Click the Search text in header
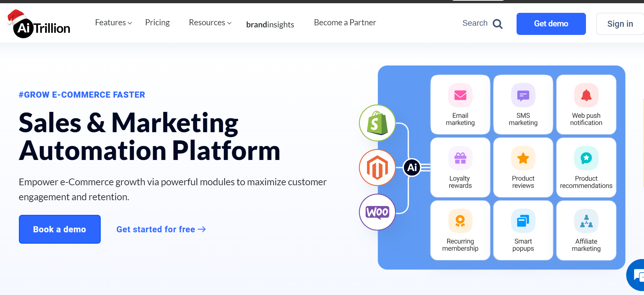The height and width of the screenshot is (295, 644). 475,23
